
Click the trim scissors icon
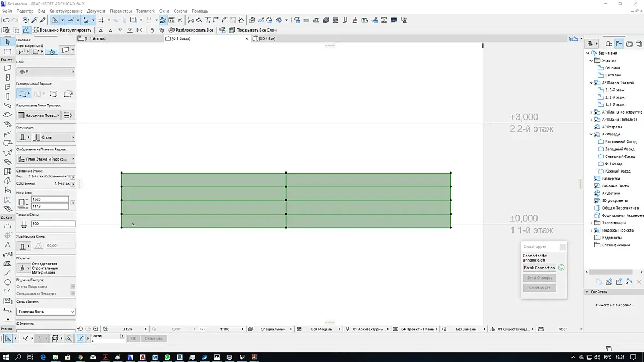point(191,20)
